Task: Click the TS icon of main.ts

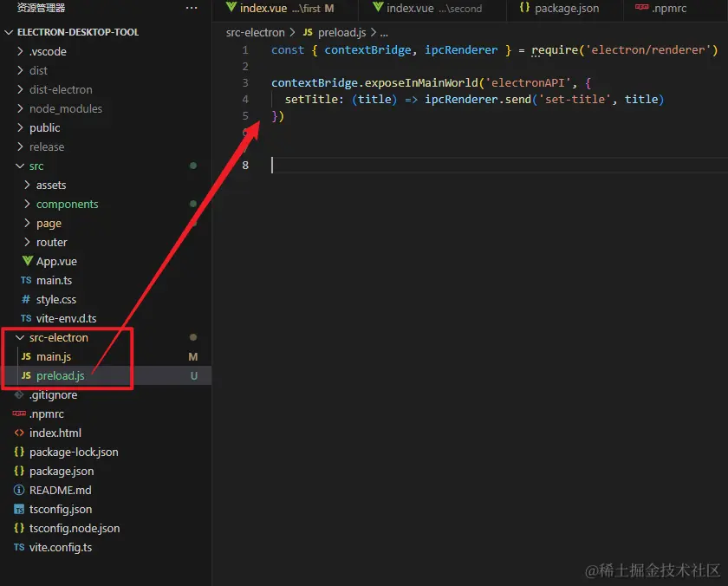Action: pos(26,280)
